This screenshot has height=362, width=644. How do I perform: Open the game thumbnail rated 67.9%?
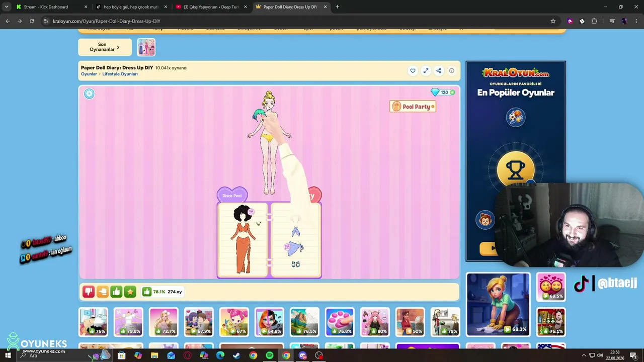(x=199, y=322)
